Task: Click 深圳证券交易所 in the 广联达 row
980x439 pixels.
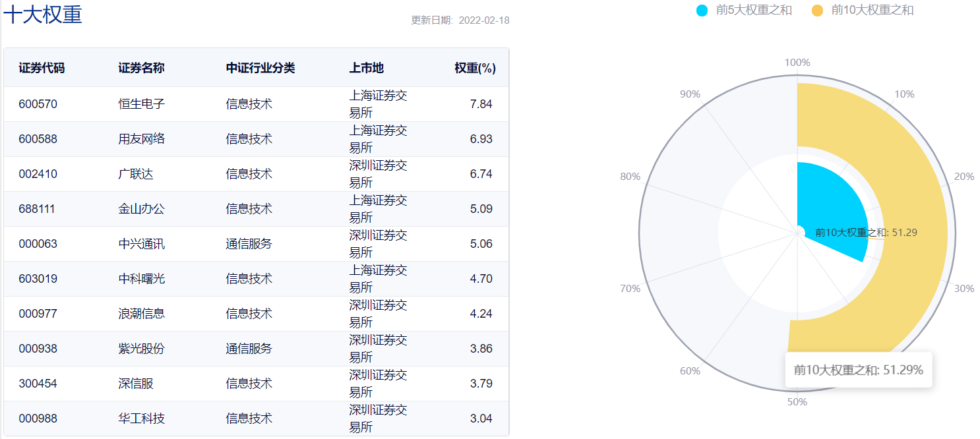Action: coord(378,174)
